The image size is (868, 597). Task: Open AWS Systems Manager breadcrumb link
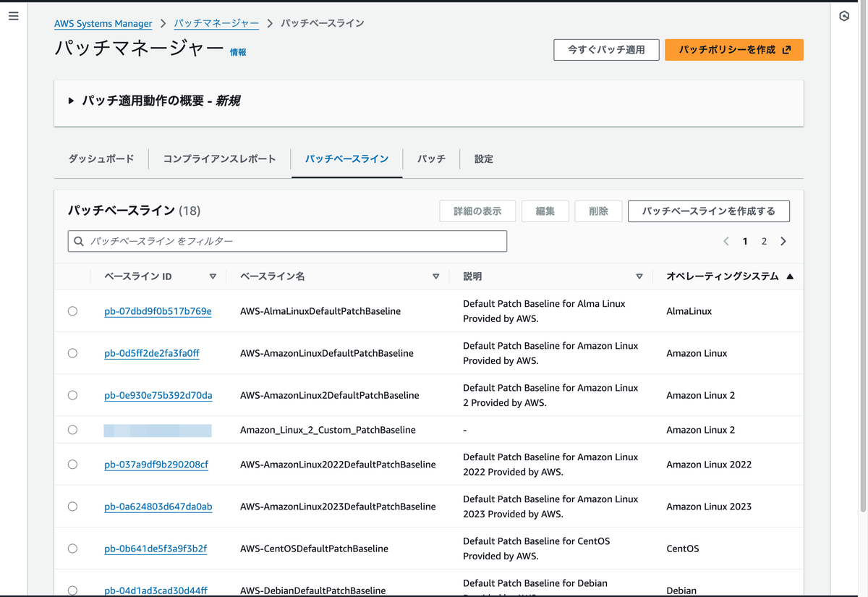coord(103,24)
